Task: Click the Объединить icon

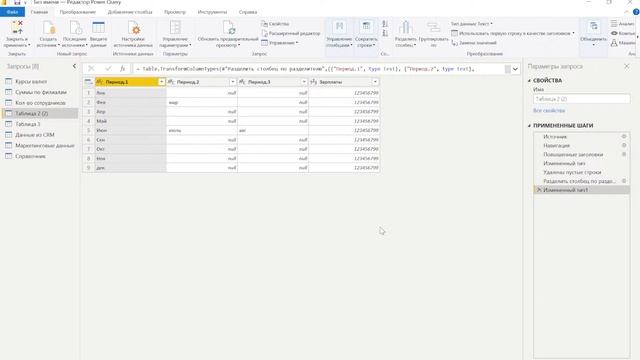Action: pyautogui.click(x=593, y=27)
